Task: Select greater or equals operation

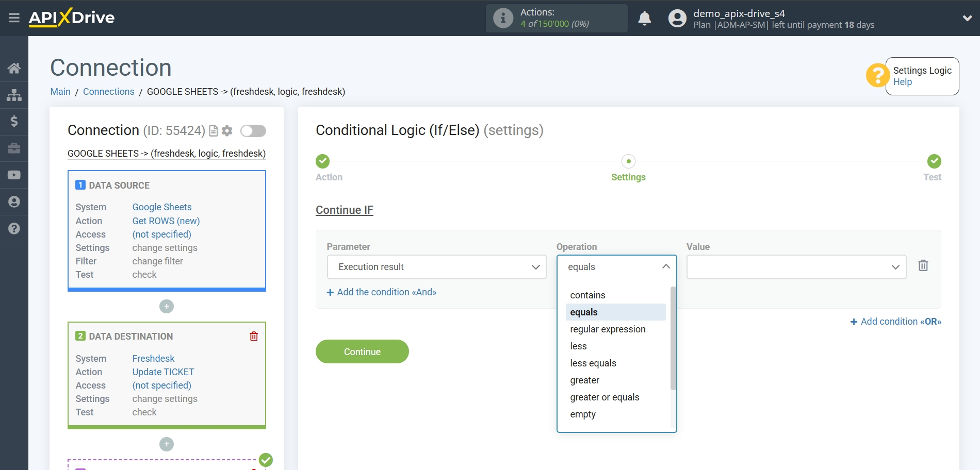Action: (616, 397)
